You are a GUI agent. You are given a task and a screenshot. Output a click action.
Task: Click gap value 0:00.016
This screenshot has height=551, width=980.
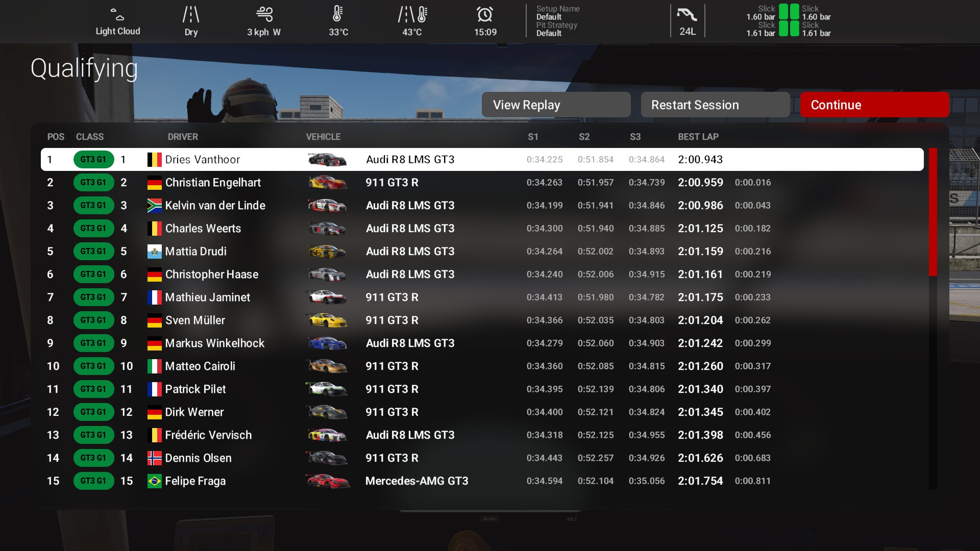753,182
